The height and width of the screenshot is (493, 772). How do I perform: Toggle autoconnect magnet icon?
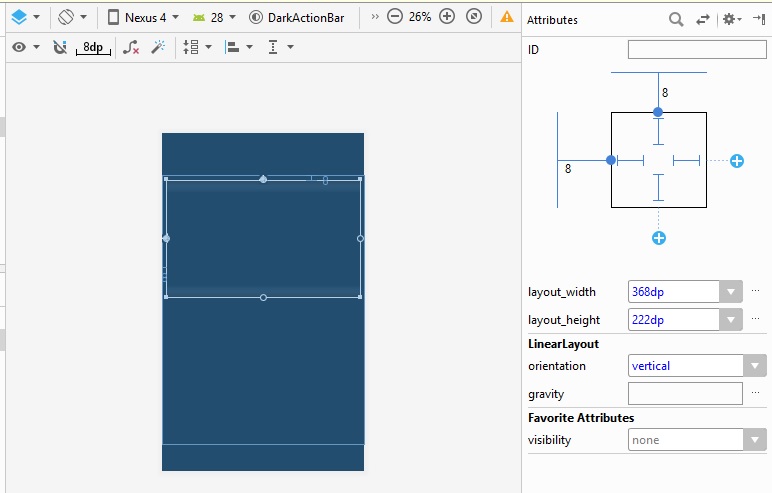click(60, 47)
